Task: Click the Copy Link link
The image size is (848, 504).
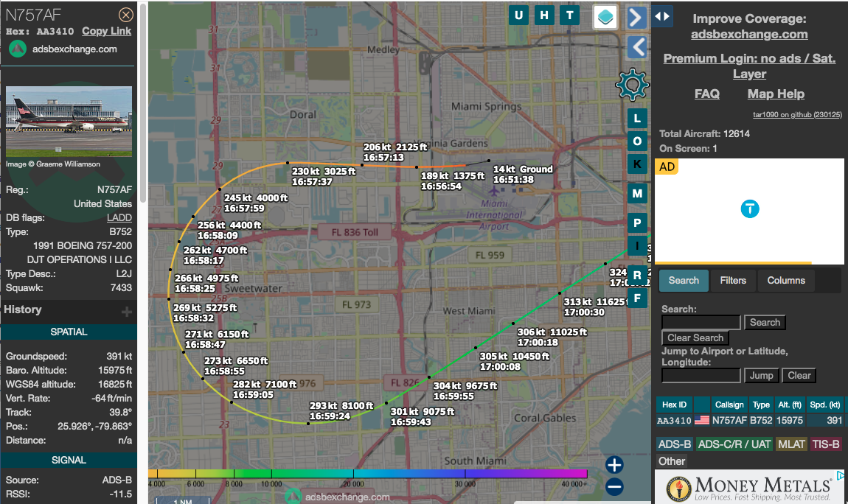Action: (x=106, y=32)
